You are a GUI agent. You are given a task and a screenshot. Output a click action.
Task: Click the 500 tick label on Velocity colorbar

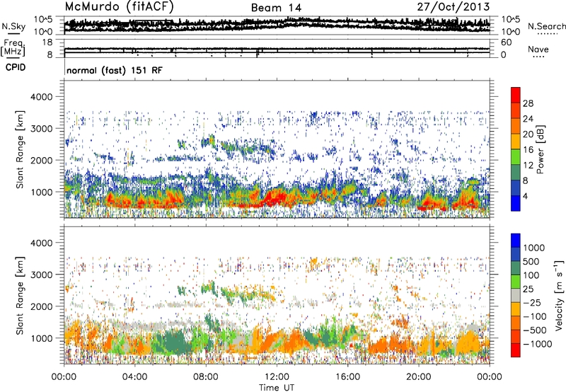[531, 261]
